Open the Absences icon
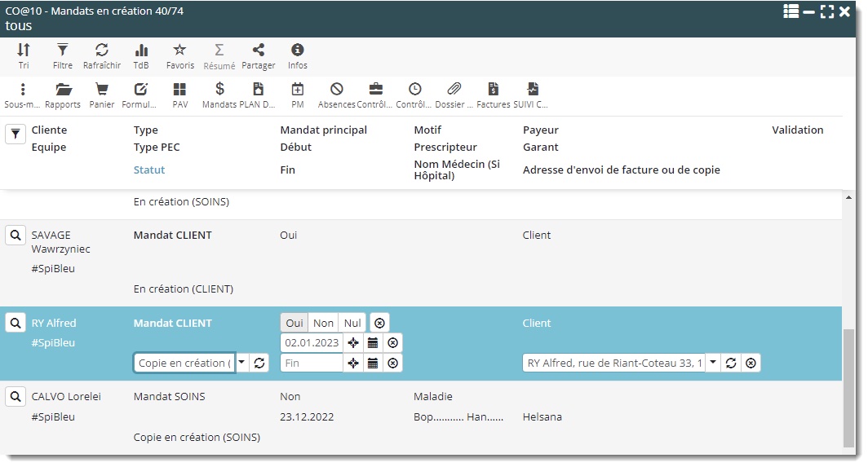The height and width of the screenshot is (467, 868). click(x=336, y=90)
